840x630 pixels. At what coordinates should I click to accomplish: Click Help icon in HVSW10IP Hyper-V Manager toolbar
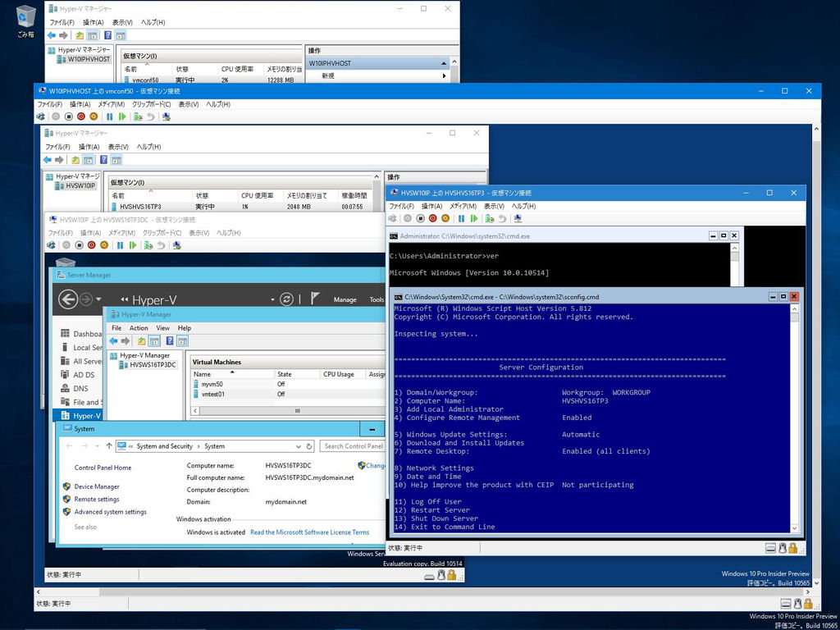103,160
